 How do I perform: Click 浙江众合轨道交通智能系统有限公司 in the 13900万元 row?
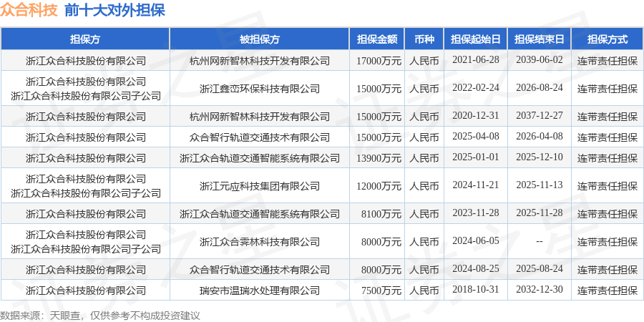pyautogui.click(x=260, y=157)
